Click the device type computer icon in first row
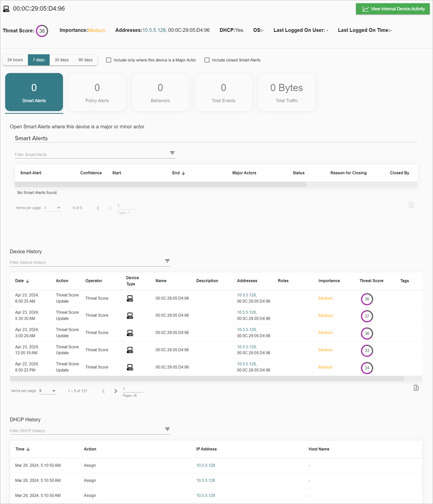Screen dimensions: 433x504 click(129, 298)
